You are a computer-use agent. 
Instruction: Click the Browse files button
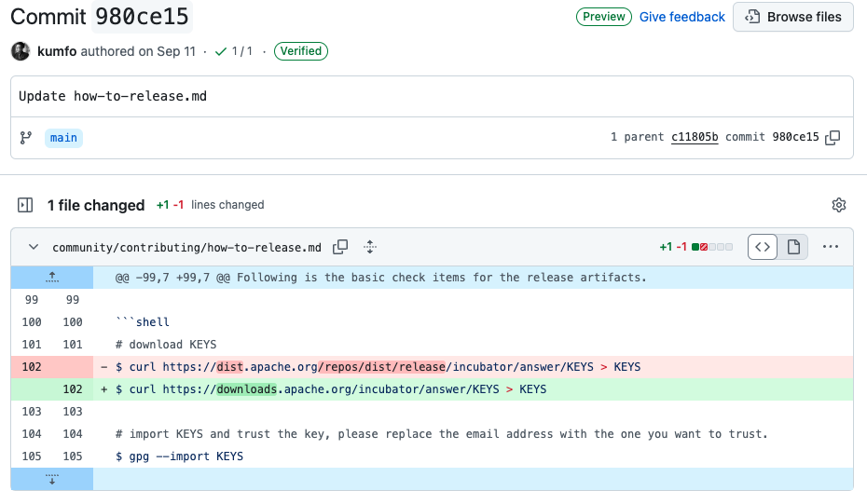pyautogui.click(x=793, y=17)
